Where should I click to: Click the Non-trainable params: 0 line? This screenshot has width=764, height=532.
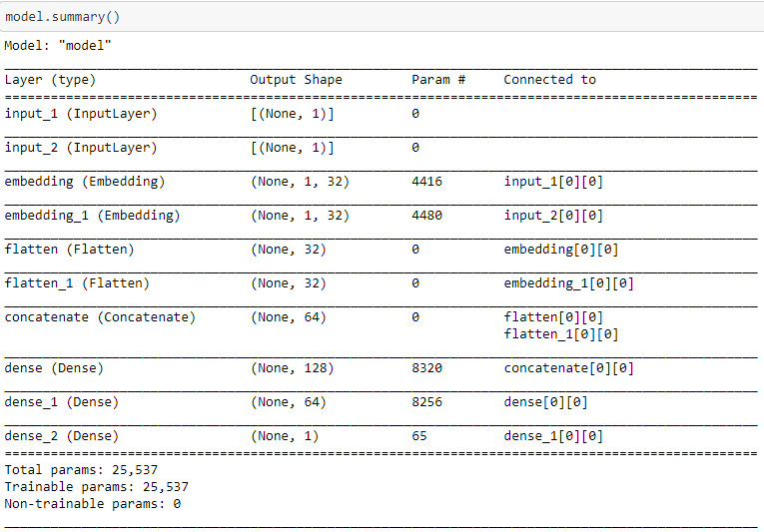93,504
